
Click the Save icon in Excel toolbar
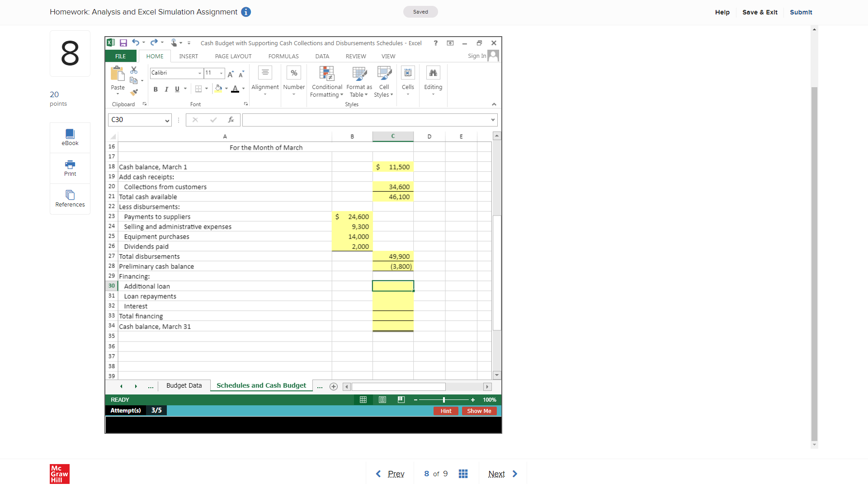pyautogui.click(x=123, y=43)
